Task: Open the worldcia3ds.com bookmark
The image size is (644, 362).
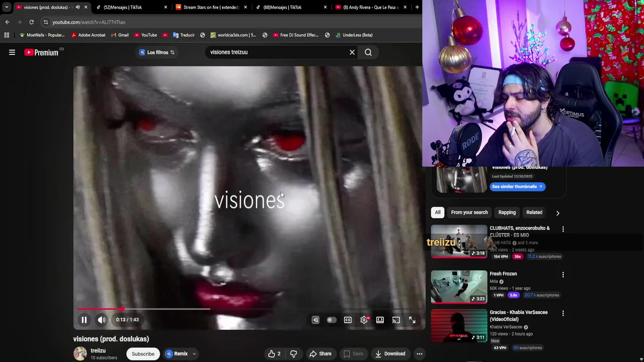Action: (x=233, y=35)
